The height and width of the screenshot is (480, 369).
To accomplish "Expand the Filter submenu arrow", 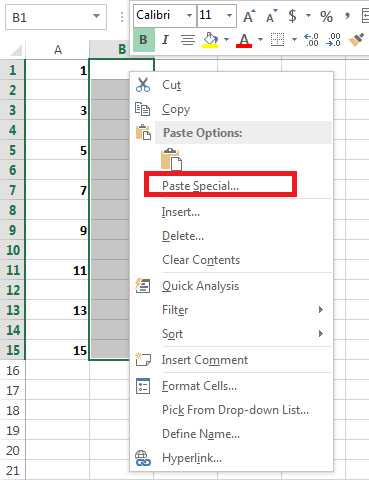I will tap(321, 310).
